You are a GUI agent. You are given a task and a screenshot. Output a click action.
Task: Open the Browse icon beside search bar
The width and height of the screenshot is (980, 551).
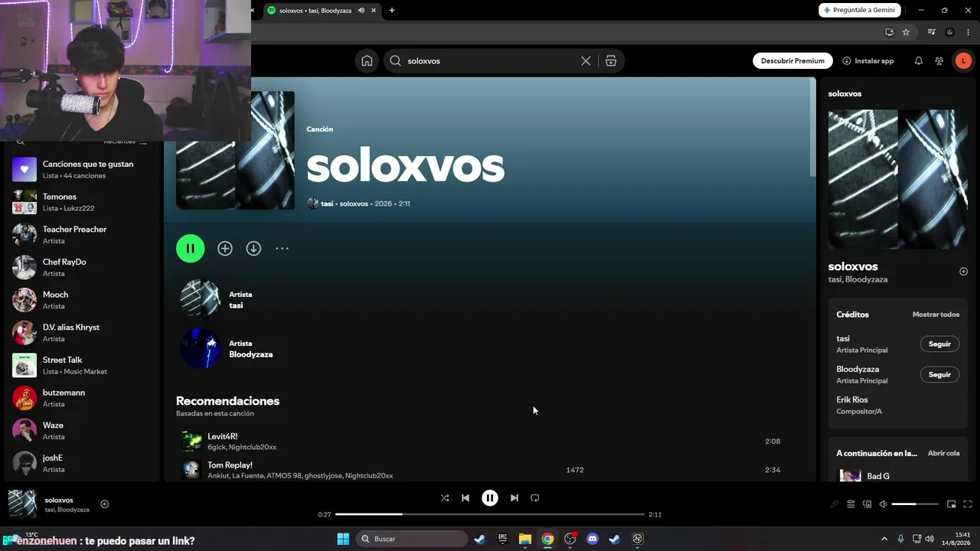611,61
